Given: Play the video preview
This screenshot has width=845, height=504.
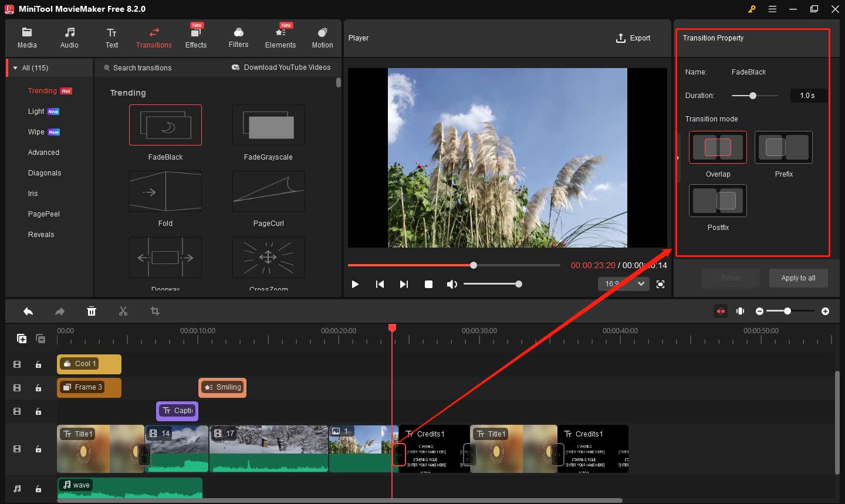Looking at the screenshot, I should (x=355, y=284).
